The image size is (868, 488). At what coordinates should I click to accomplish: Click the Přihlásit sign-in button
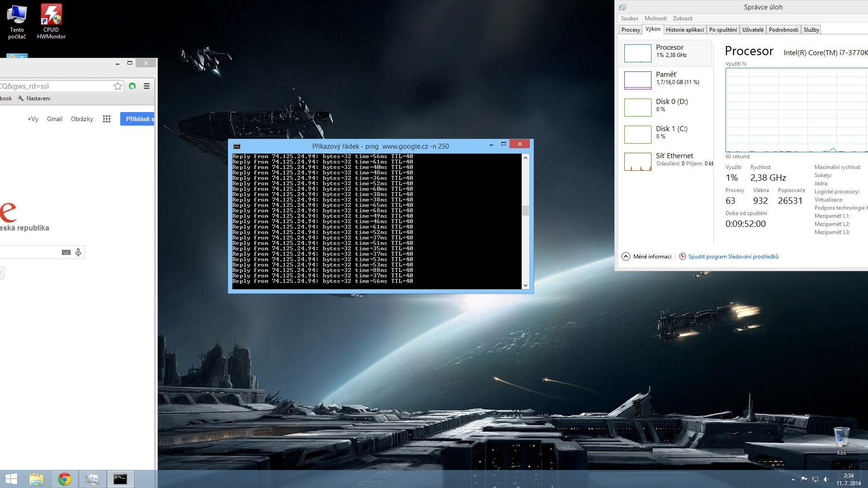click(x=137, y=119)
